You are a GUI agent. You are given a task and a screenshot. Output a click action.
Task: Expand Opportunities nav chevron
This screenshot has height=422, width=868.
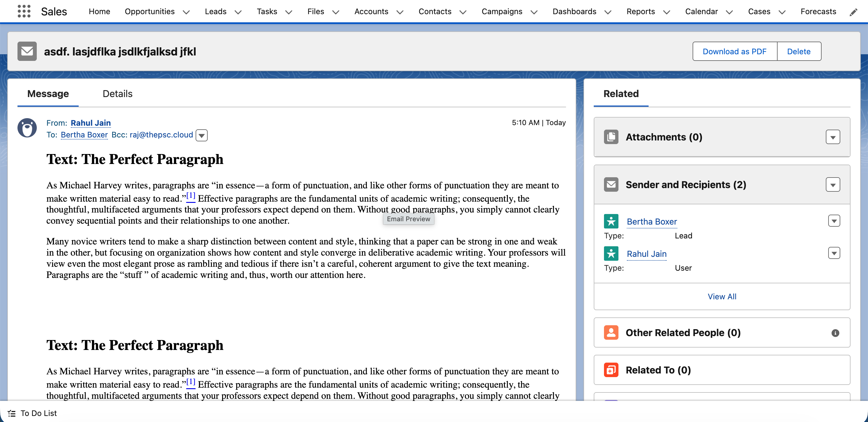pyautogui.click(x=186, y=12)
